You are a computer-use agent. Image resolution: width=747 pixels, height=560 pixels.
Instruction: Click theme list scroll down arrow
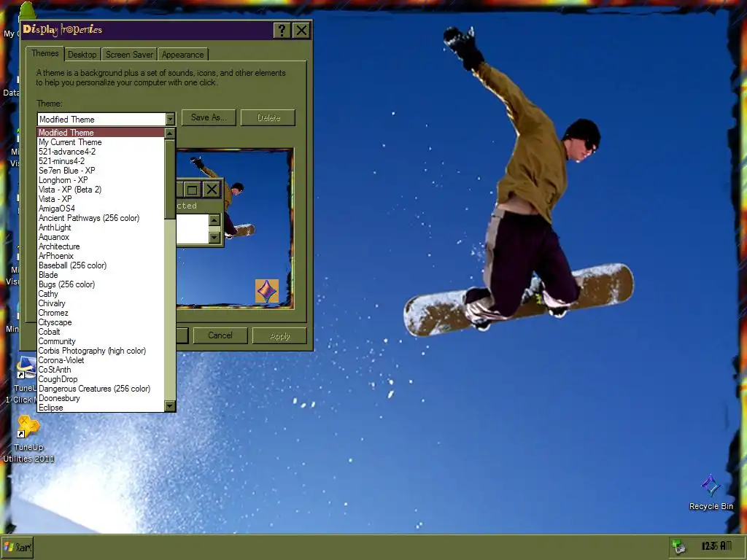coord(170,405)
